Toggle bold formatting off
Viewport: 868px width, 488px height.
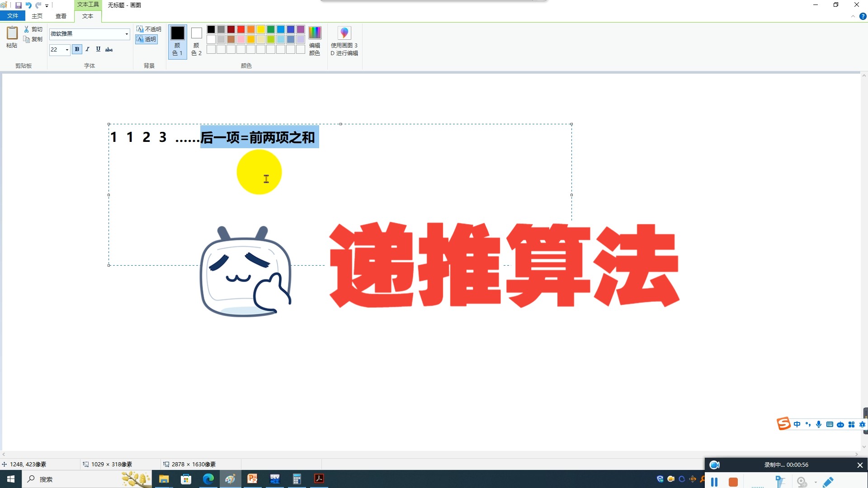pyautogui.click(x=77, y=50)
